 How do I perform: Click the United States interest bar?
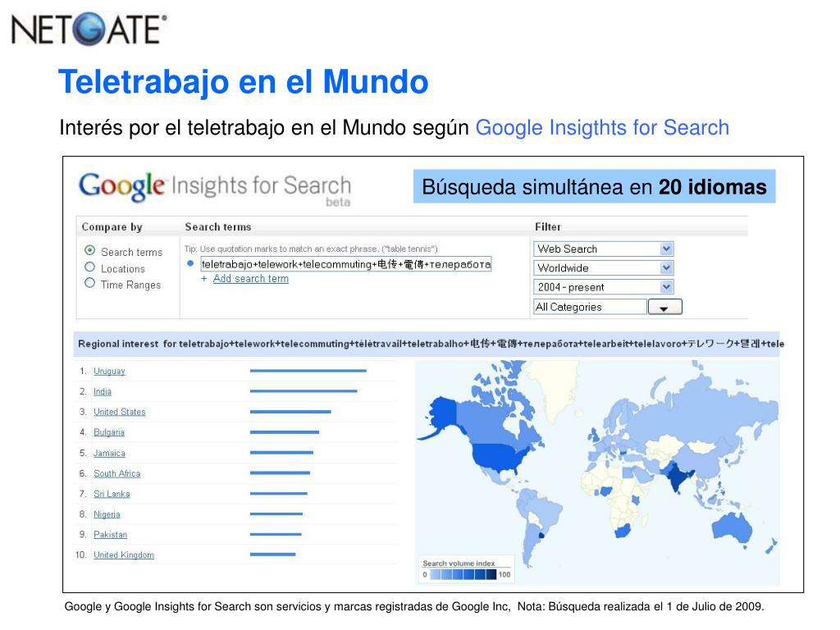click(290, 412)
